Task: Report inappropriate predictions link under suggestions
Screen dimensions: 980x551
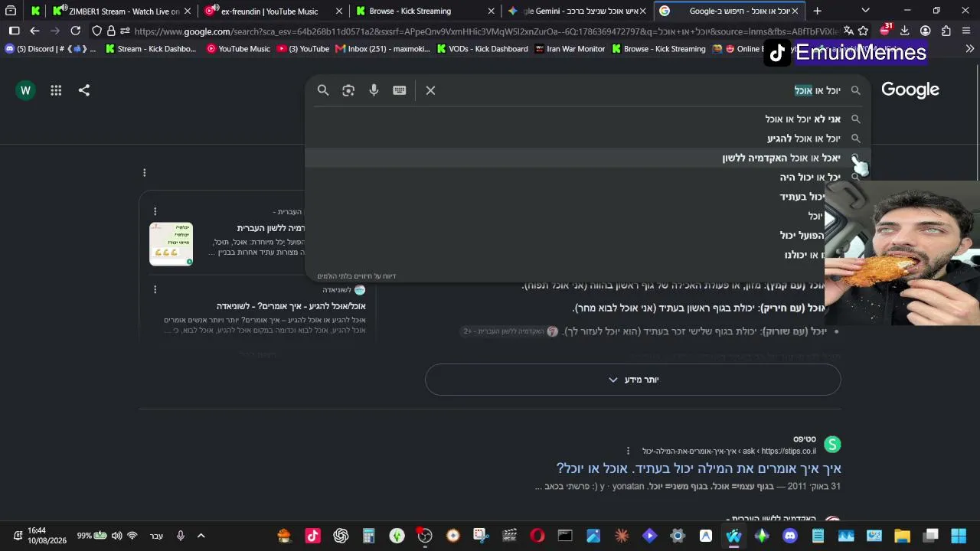Action: [x=357, y=276]
